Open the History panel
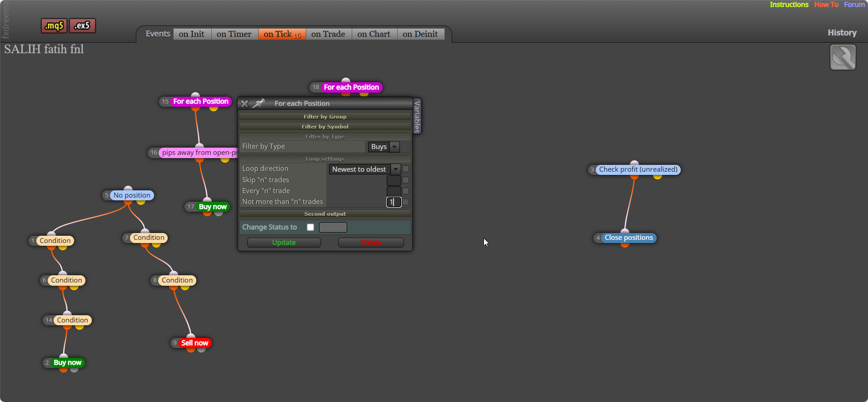 (x=842, y=33)
